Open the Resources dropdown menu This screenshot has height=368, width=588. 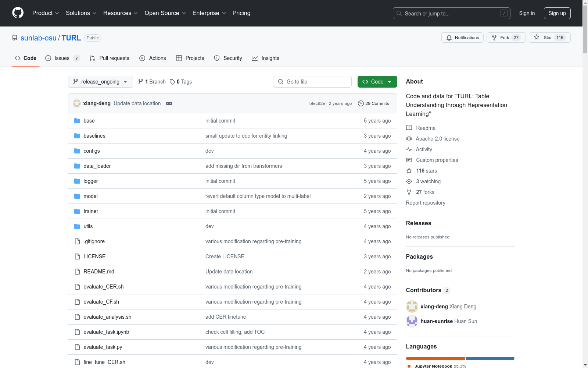pos(120,13)
